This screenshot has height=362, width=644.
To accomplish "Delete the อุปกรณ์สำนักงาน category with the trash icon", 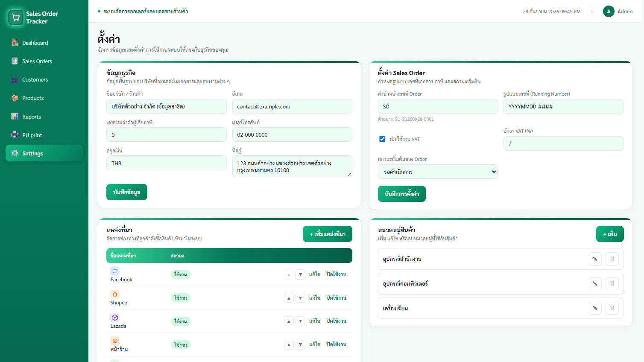I will coord(612,259).
